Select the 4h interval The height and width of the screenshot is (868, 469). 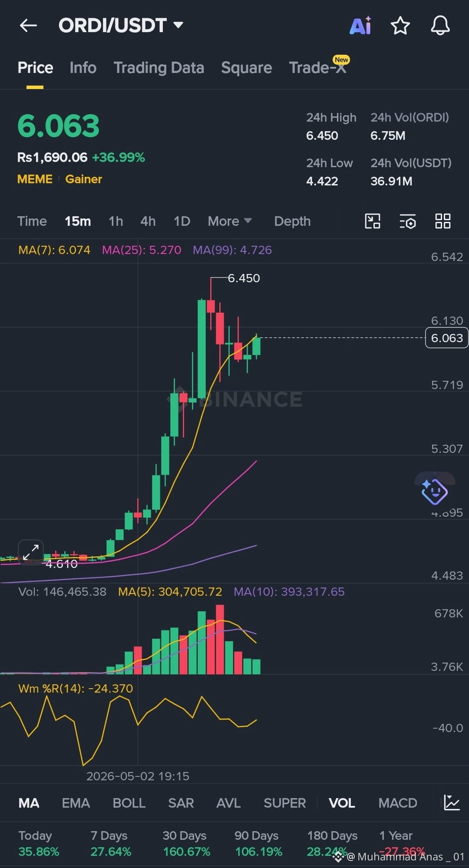[x=148, y=221]
